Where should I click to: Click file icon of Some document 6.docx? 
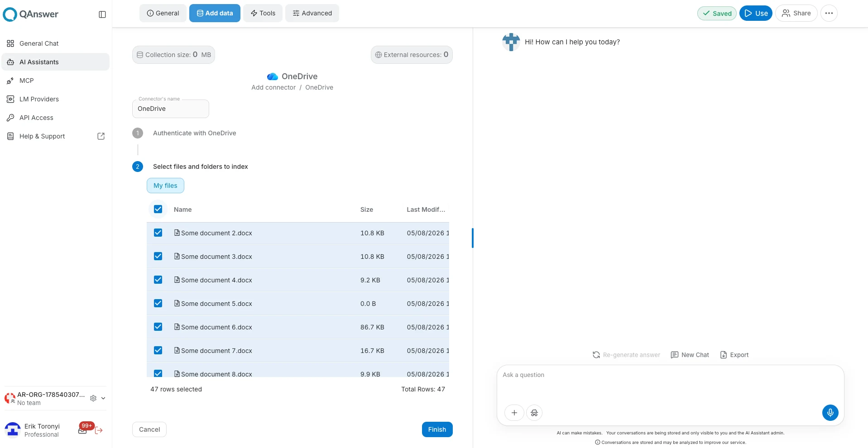pos(177,327)
